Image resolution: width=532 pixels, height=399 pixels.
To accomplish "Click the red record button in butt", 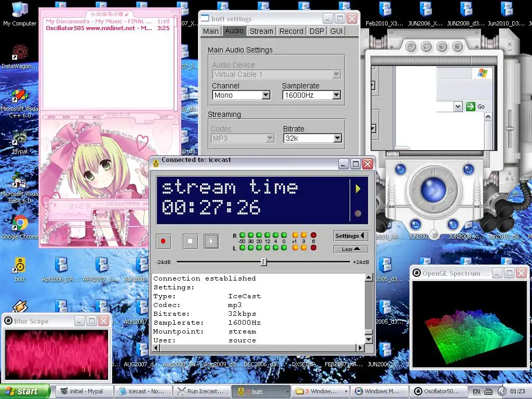I will click(x=163, y=241).
